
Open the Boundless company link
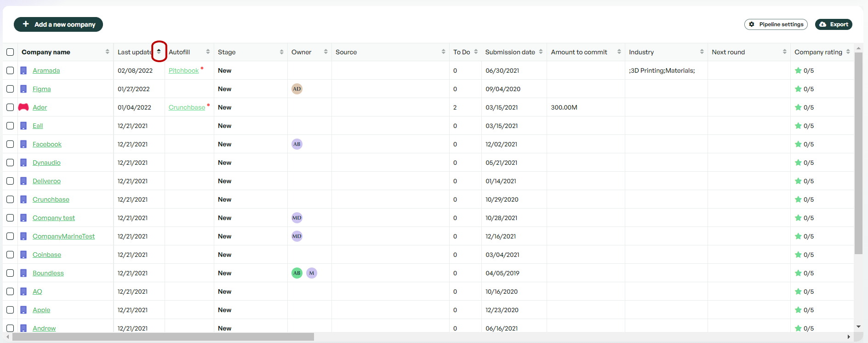48,273
